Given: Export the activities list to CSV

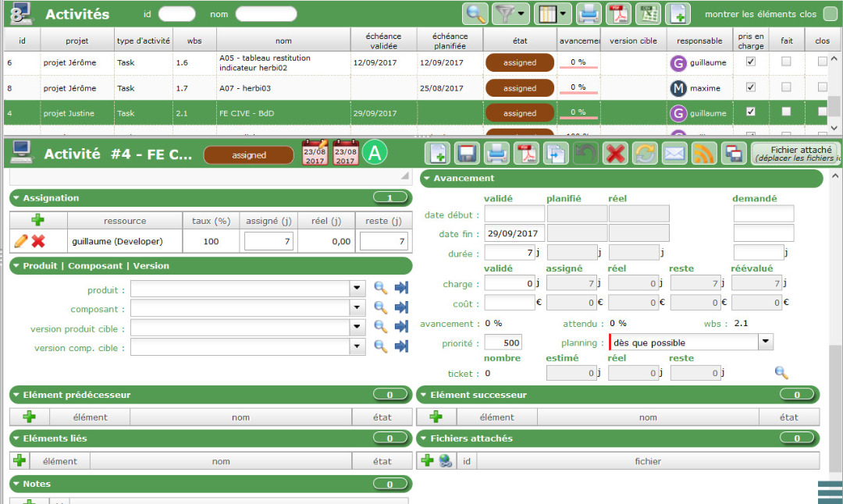Looking at the screenshot, I should 647,13.
